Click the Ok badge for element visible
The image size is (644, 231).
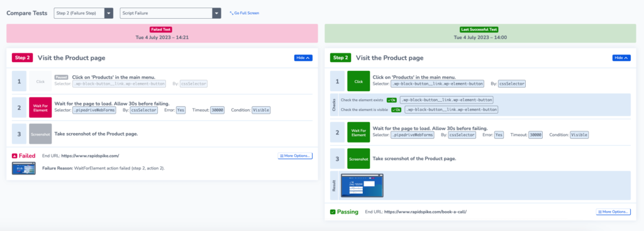tap(396, 110)
